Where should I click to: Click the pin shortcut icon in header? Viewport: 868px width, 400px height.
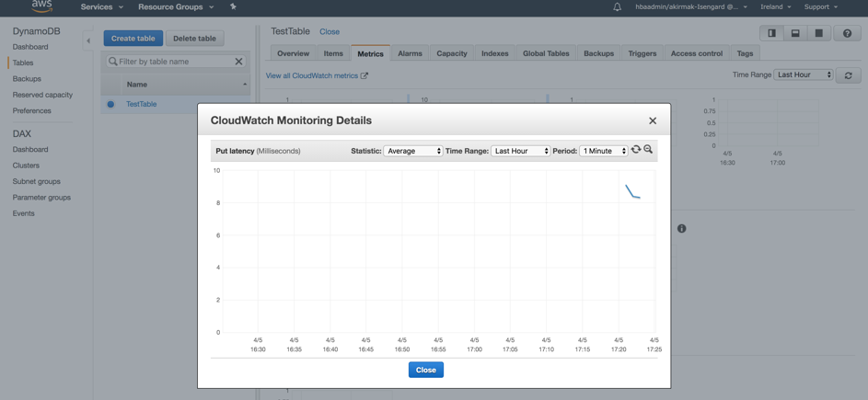click(233, 6)
